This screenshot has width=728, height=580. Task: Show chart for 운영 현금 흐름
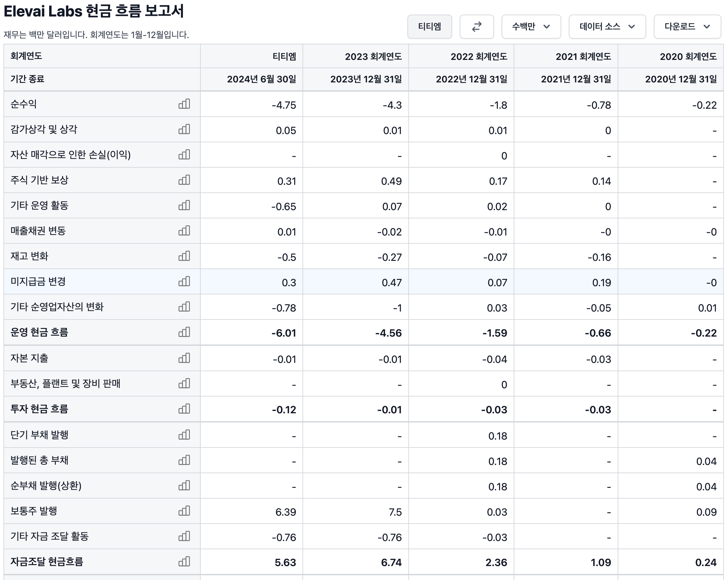tap(184, 332)
